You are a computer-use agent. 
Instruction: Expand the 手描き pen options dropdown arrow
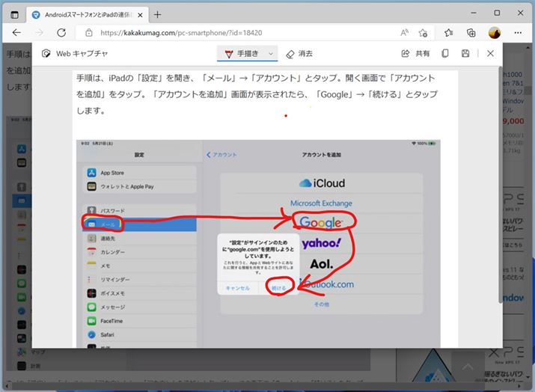tap(271, 54)
